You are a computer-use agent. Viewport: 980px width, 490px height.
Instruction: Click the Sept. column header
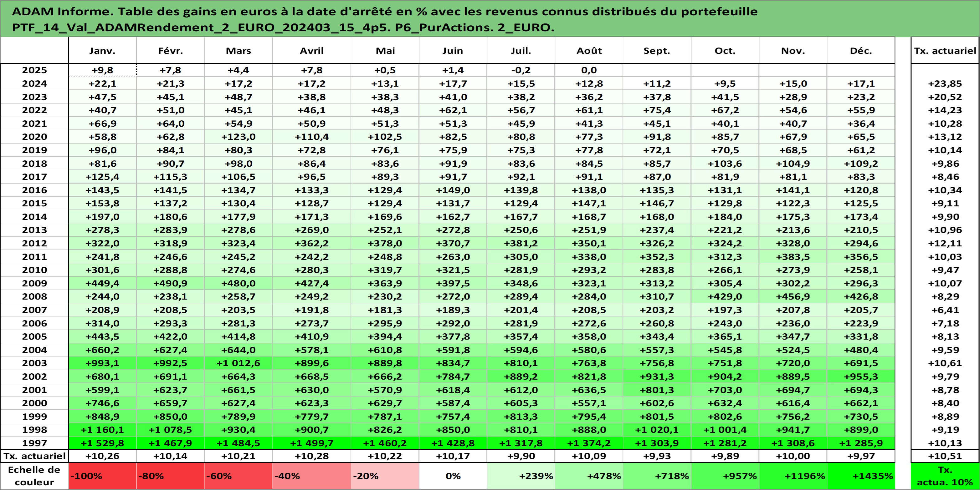pos(657,51)
